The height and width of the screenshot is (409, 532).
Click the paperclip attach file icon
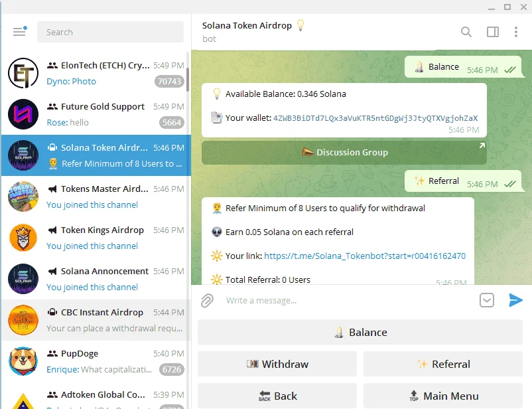207,301
